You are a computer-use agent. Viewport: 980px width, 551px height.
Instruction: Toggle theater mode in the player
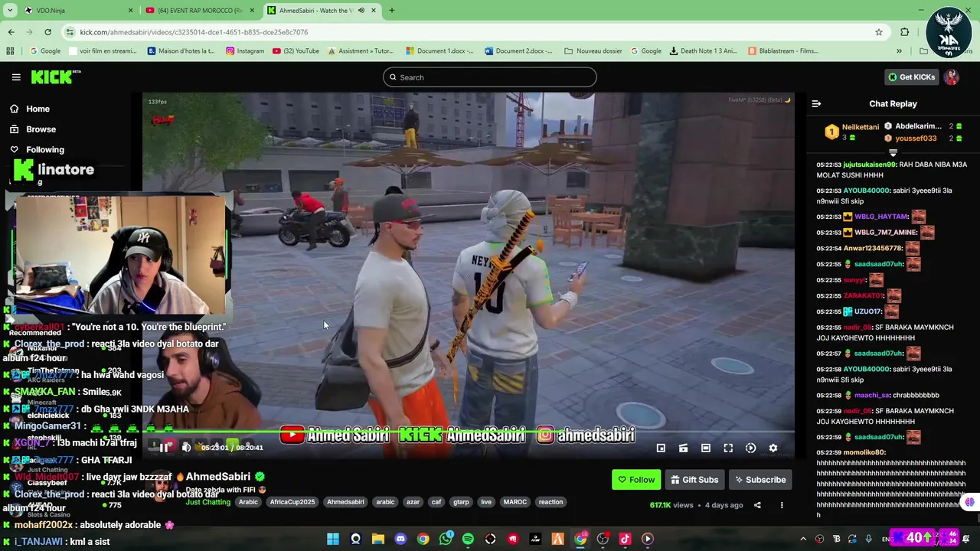coord(706,448)
